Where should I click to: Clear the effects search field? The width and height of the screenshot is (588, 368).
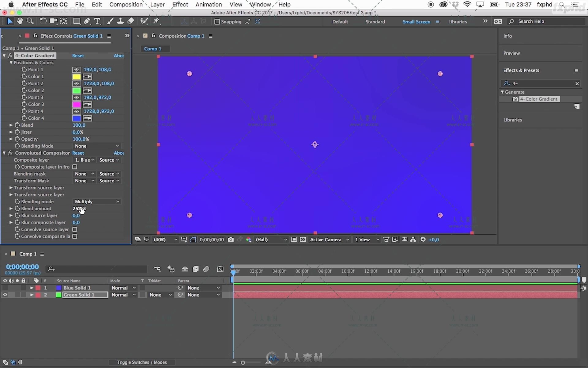577,83
